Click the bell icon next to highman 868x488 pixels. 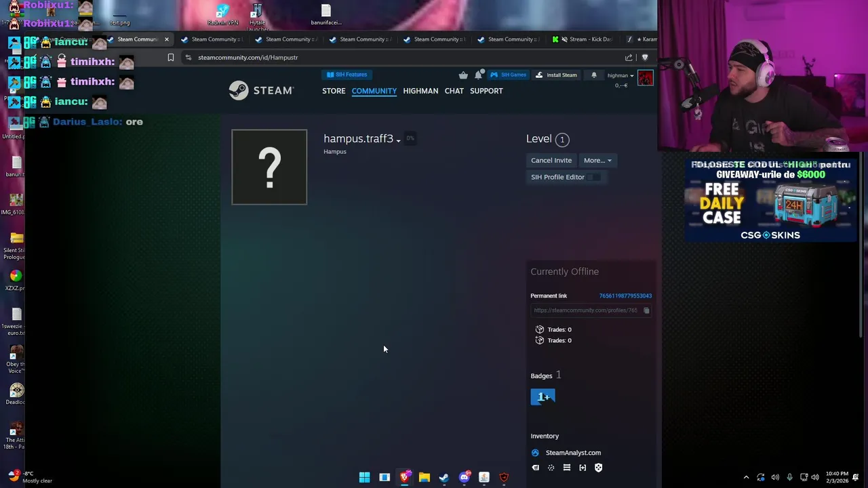click(594, 75)
